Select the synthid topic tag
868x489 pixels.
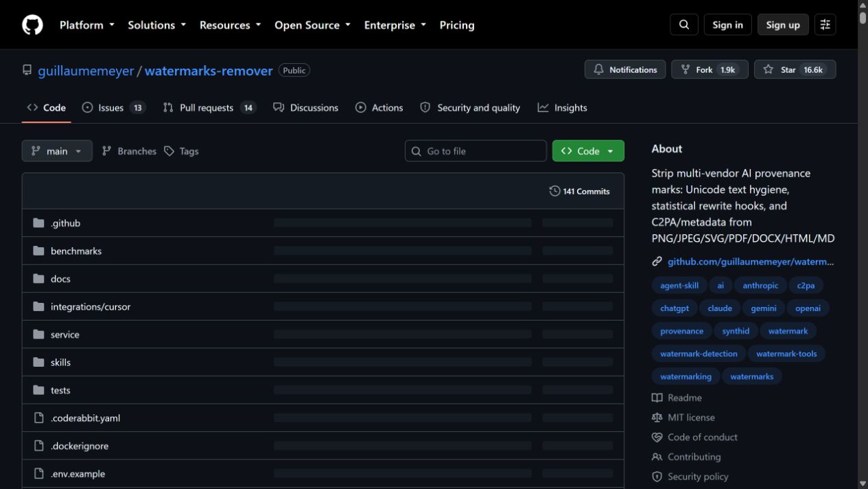(736, 331)
